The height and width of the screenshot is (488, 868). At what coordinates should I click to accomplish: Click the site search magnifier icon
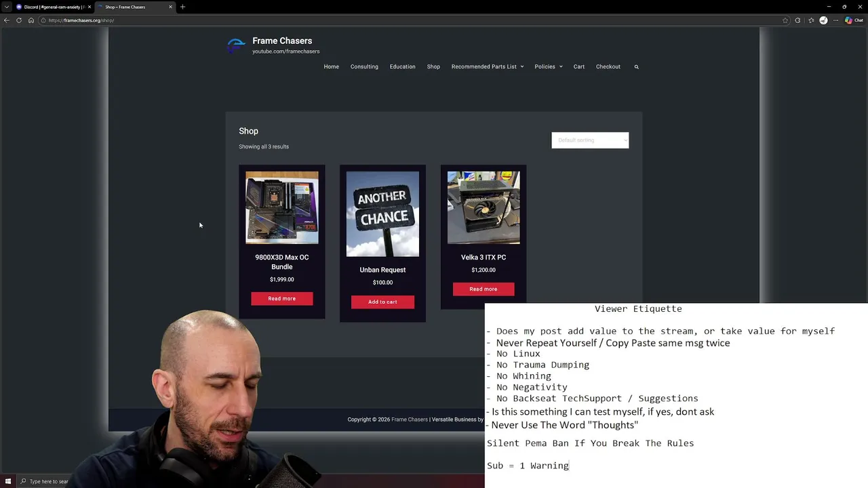(x=636, y=66)
